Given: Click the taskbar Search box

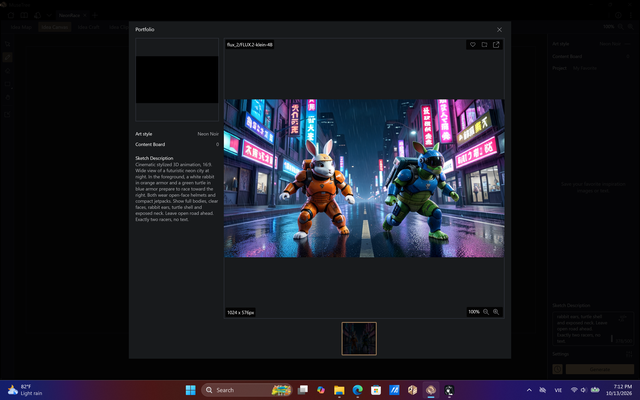Looking at the screenshot, I should (247, 390).
